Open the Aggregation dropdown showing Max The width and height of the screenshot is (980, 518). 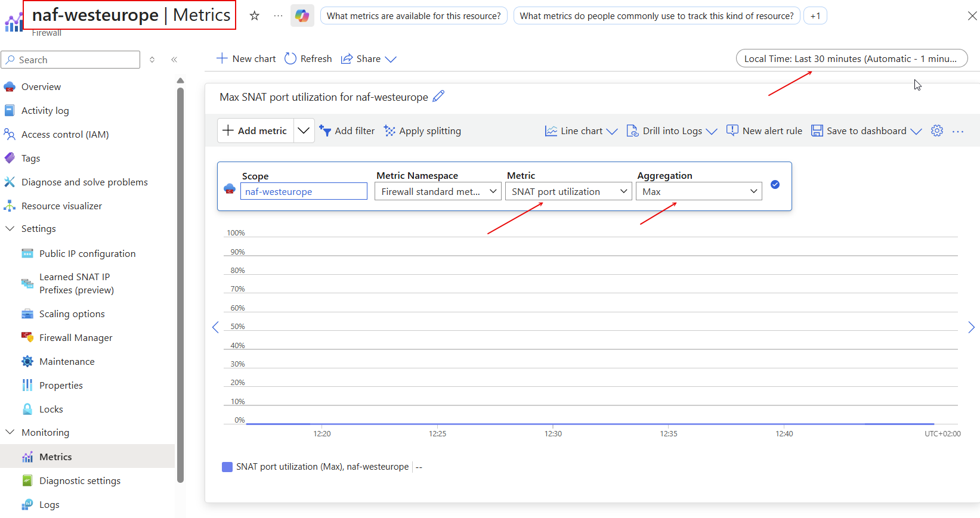coord(698,191)
